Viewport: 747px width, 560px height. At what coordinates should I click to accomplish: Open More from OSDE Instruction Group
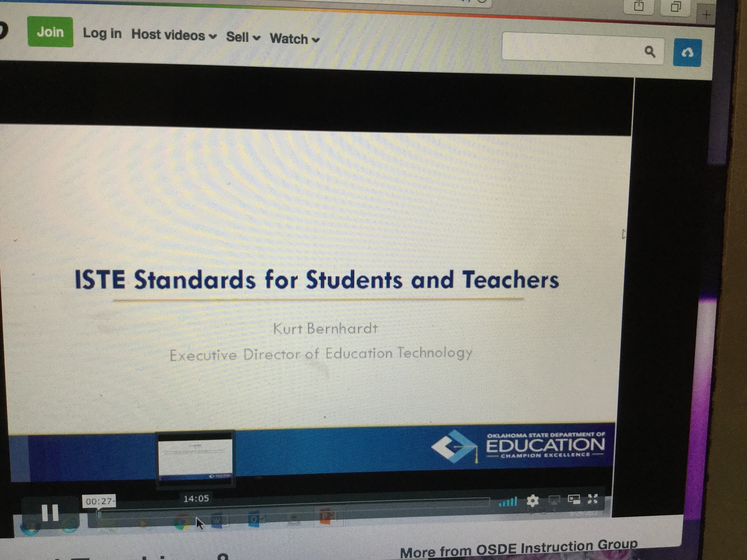point(518,550)
